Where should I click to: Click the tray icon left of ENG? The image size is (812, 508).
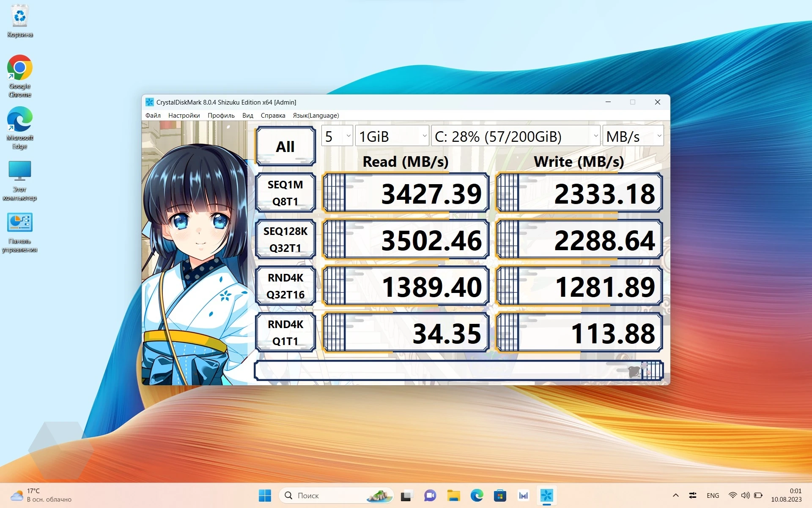pos(693,495)
